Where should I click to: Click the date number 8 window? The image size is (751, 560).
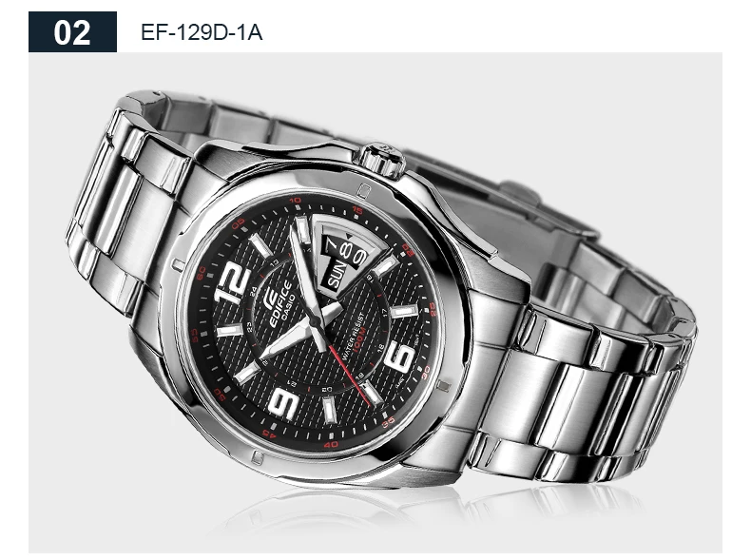[346, 250]
